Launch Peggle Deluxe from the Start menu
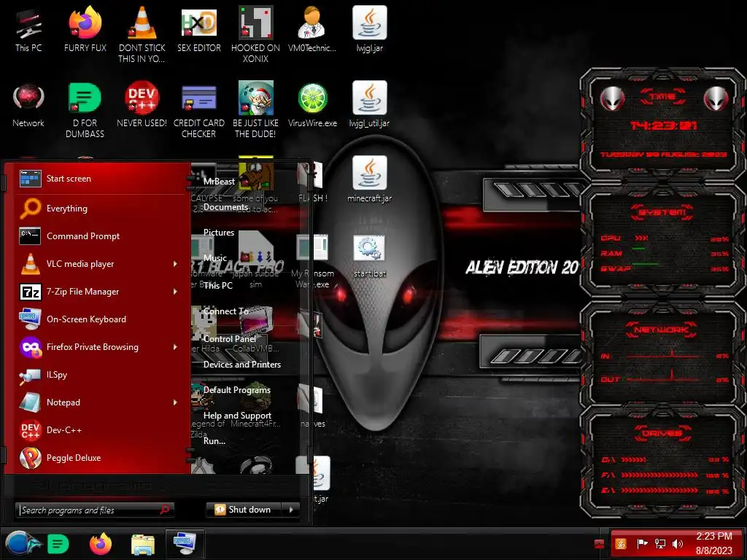This screenshot has height=560, width=747. click(98, 458)
